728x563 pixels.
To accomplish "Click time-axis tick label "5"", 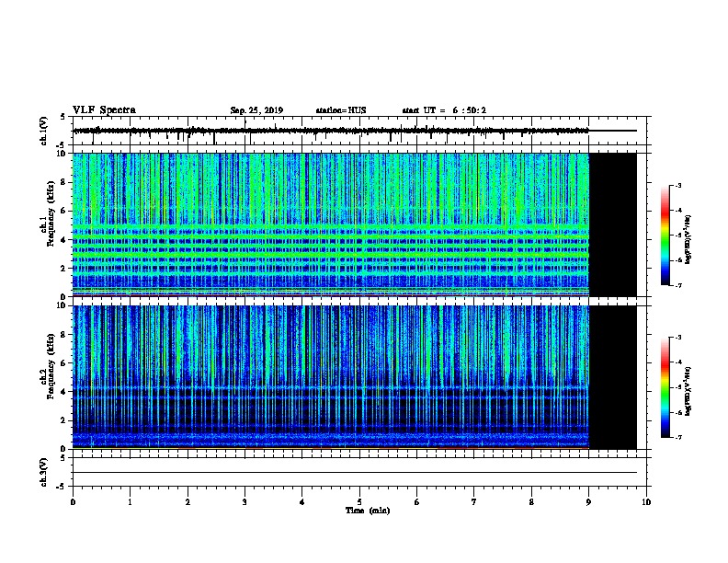I will tap(359, 502).
